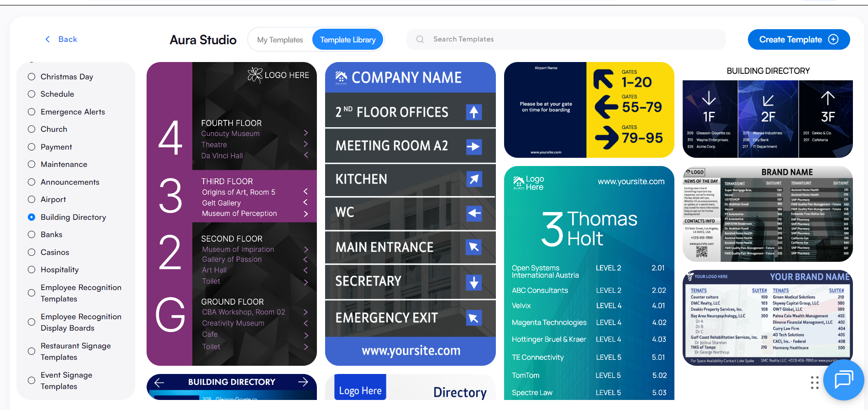This screenshot has width=868, height=410.
Task: Click the search magnifier icon
Action: (x=420, y=39)
